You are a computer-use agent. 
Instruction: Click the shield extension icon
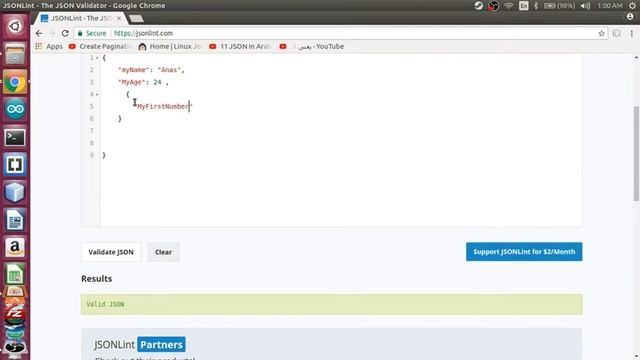click(x=617, y=33)
